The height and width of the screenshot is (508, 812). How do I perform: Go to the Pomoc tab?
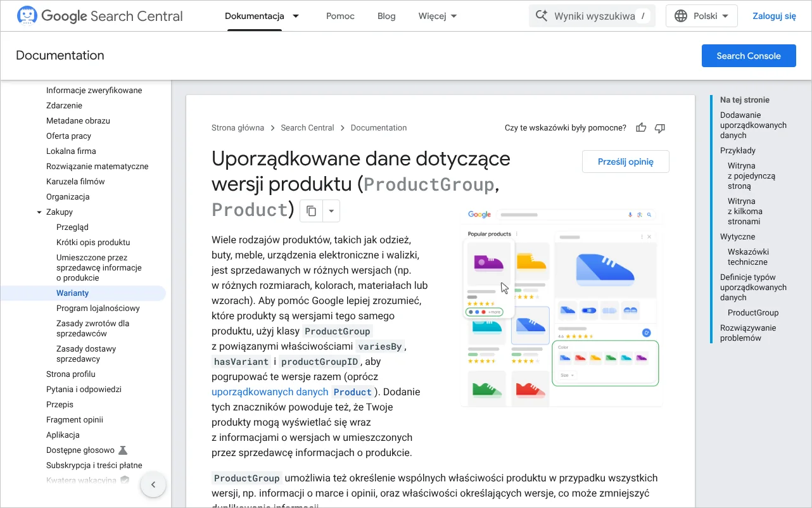(340, 16)
